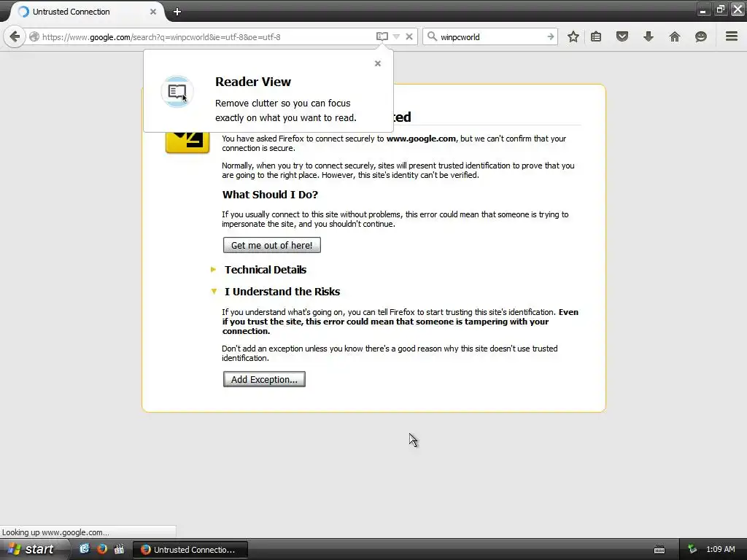This screenshot has height=560, width=747.
Task: Click the site identity globe icon
Action: point(34,36)
